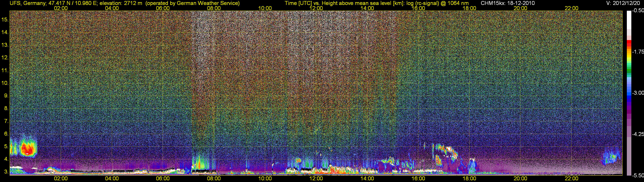Screen dimensions: 644x182
Task: Click the 8 km height axis label
Action: click(6, 109)
